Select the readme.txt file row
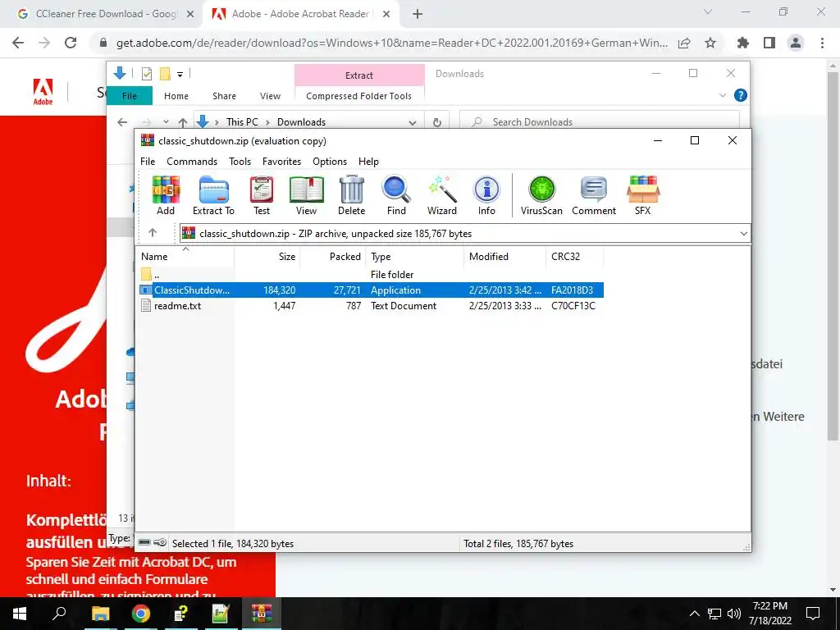Image resolution: width=840 pixels, height=630 pixels. pyautogui.click(x=371, y=306)
